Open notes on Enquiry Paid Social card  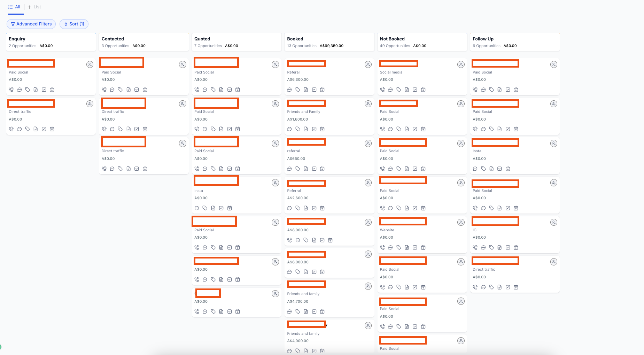coord(36,90)
